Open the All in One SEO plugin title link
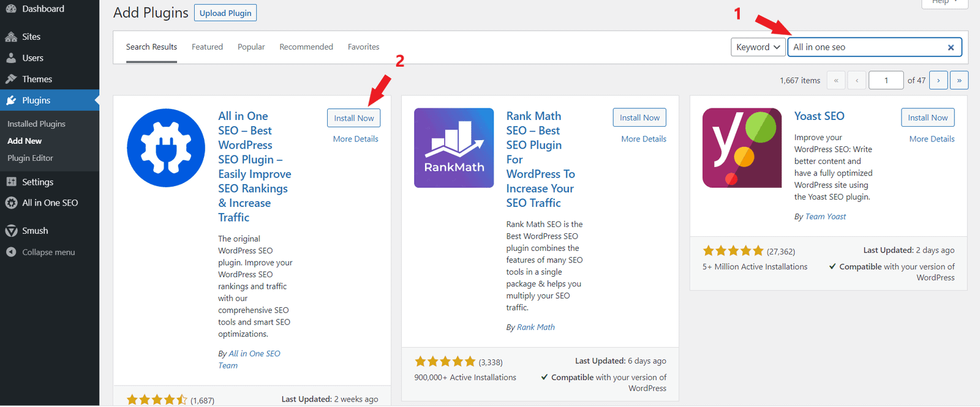Screen dimensions: 980x407 coord(255,166)
